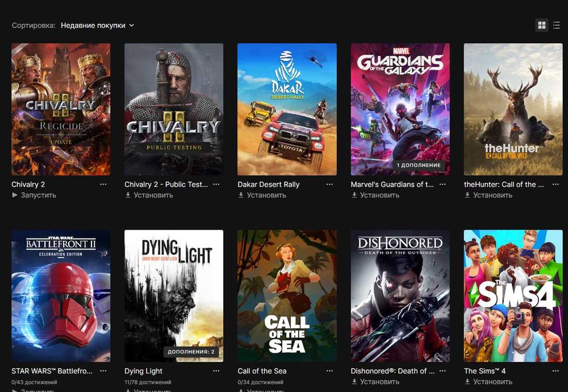Viewport: 568px width, 392px height.
Task: Open the Chivalry 2 Regicide cover art
Action: [x=61, y=110]
